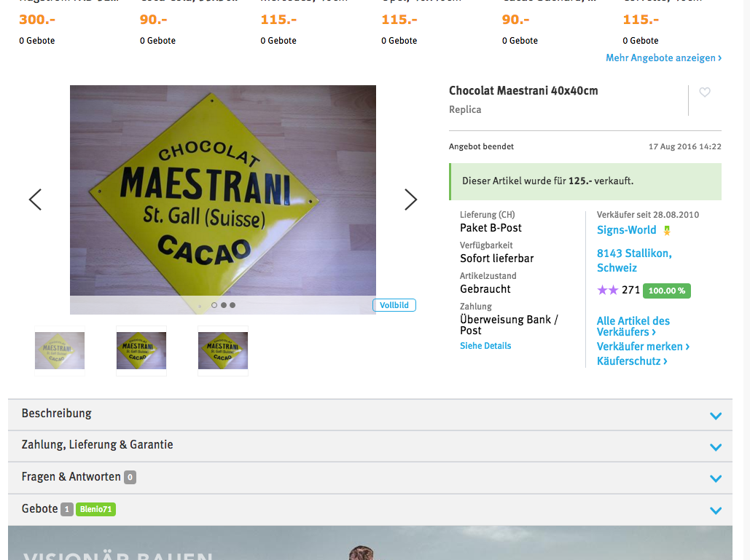The height and width of the screenshot is (560, 750).
Task: Open Mehr Angebote anzeigen link
Action: coord(664,58)
